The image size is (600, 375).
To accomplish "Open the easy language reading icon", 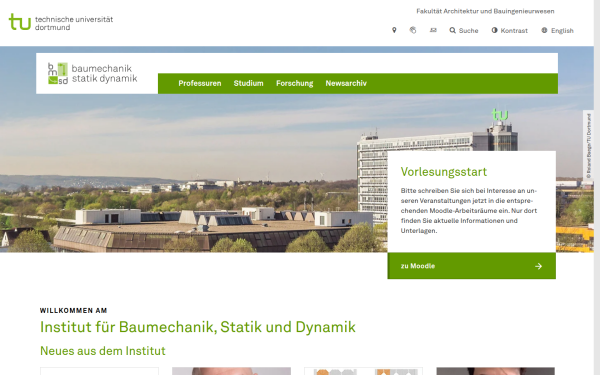I will (x=433, y=30).
